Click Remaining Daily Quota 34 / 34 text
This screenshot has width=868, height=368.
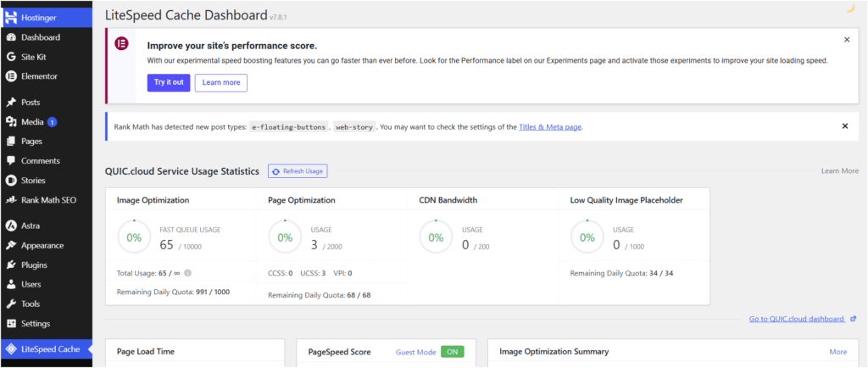[621, 273]
